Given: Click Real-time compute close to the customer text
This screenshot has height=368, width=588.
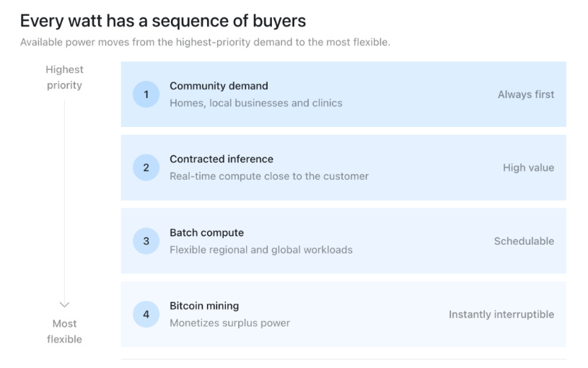Looking at the screenshot, I should pyautogui.click(x=269, y=176).
